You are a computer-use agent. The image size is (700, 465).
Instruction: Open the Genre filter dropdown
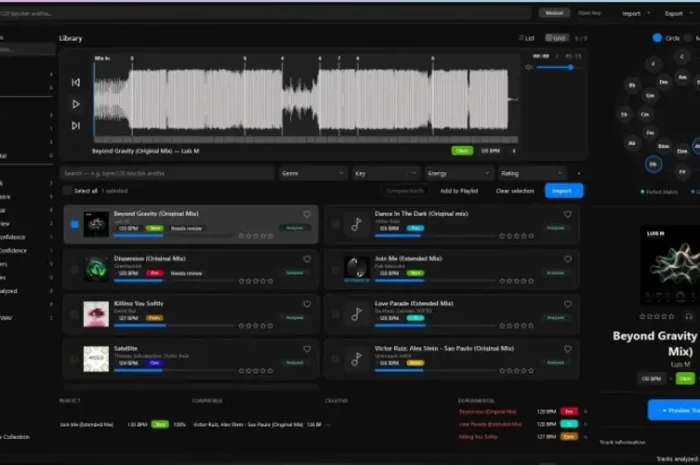tap(312, 173)
